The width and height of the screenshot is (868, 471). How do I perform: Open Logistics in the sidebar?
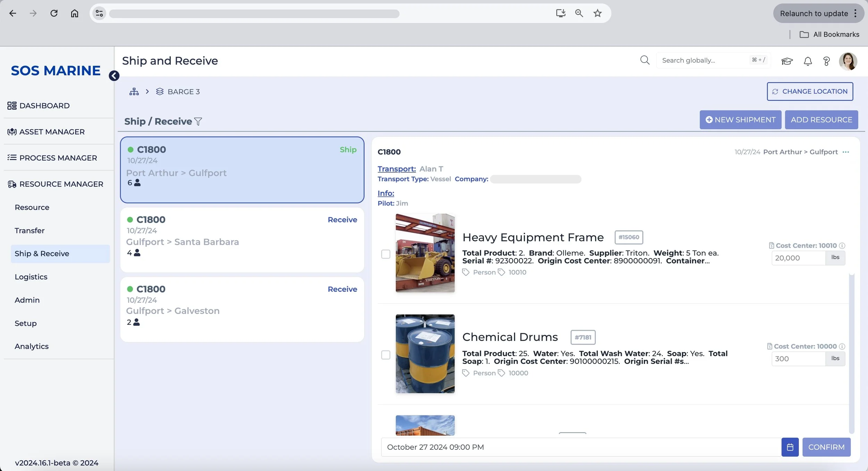(31, 277)
